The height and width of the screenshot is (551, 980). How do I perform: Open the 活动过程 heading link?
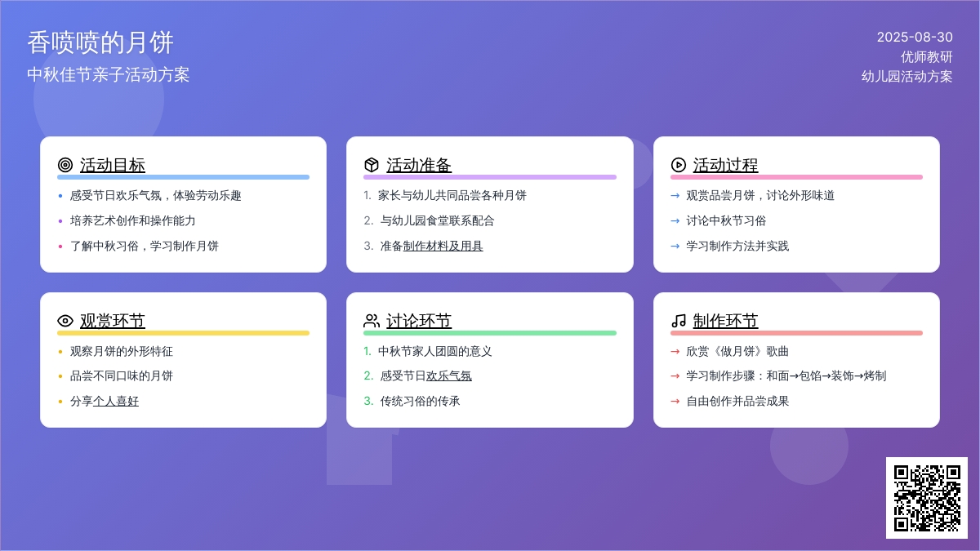pos(725,165)
